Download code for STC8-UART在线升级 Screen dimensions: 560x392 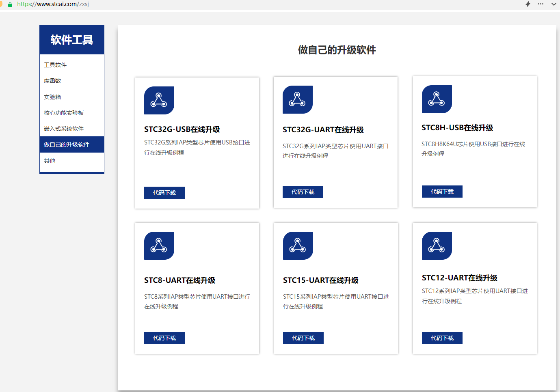(x=164, y=338)
